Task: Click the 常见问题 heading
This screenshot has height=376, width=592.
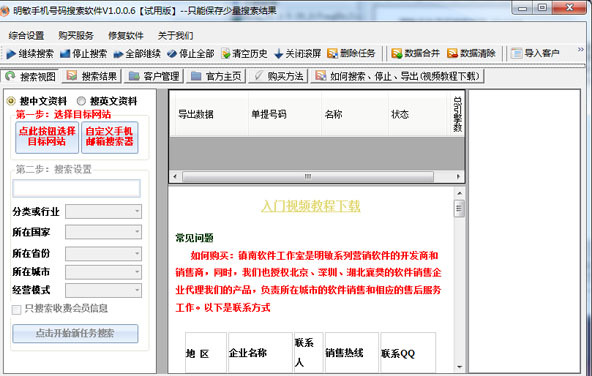Action: (194, 238)
